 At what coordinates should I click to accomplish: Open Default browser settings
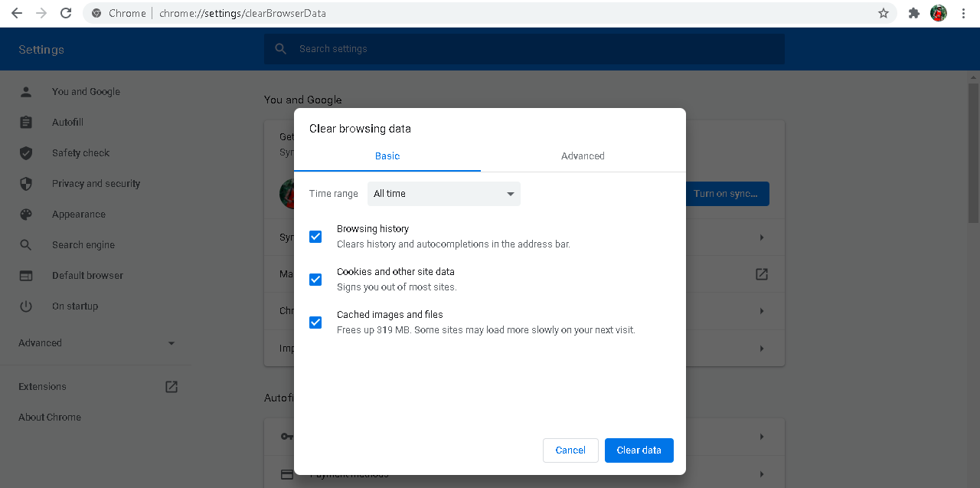click(x=87, y=276)
